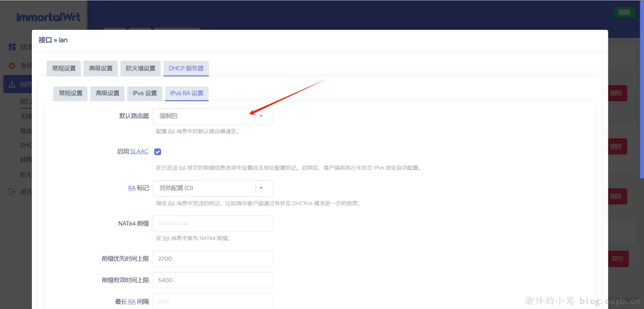This screenshot has width=644, height=309.
Task: Switch to the 防火墙设置 tab
Action: 140,68
